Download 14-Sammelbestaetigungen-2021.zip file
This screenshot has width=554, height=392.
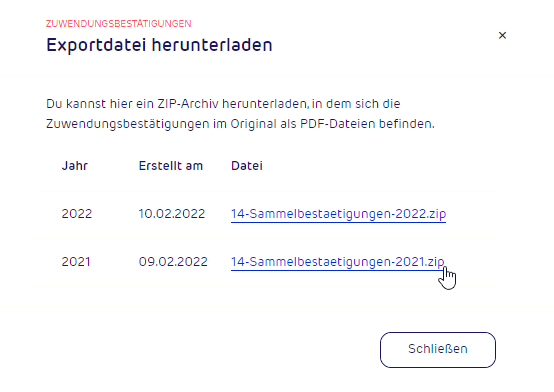(x=337, y=262)
